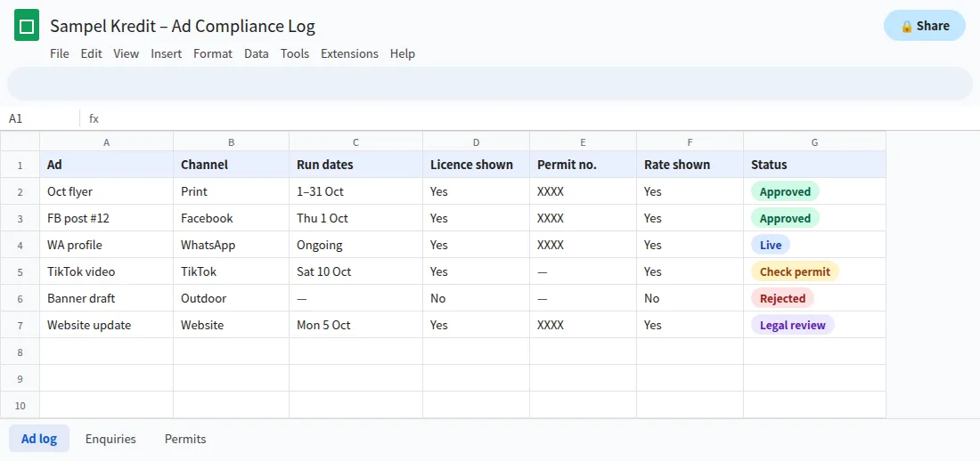
Task: Click the 'Ongoing' cell
Action: 355,245
